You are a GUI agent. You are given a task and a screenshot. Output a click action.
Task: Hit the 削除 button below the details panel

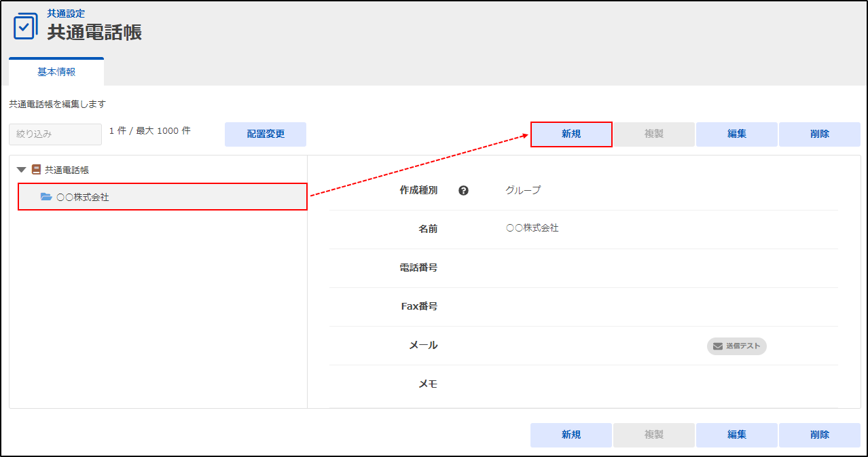[819, 435]
